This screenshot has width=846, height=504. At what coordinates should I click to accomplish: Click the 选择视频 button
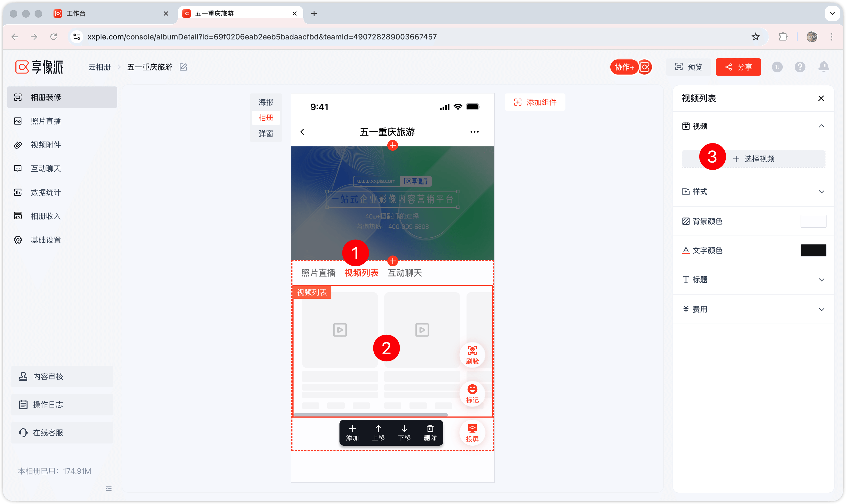(753, 159)
